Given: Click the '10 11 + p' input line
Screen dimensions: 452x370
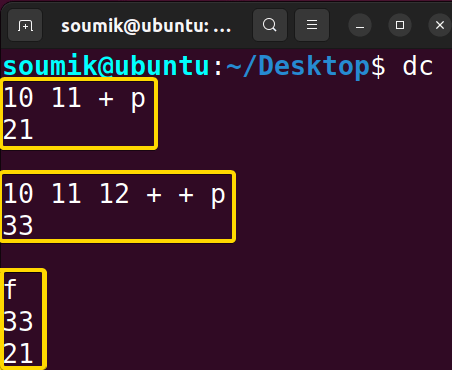Looking at the screenshot, I should click(74, 98).
